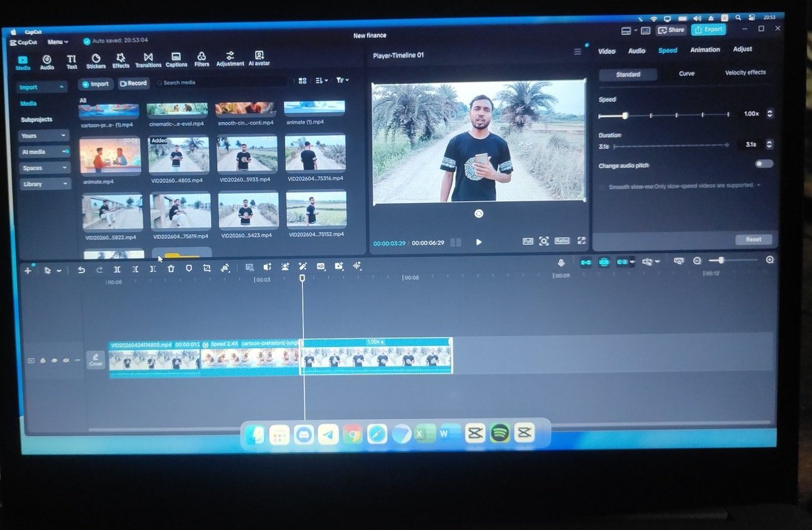Viewport: 812px width, 530px height.
Task: Open the media filter dropdown
Action: click(342, 80)
